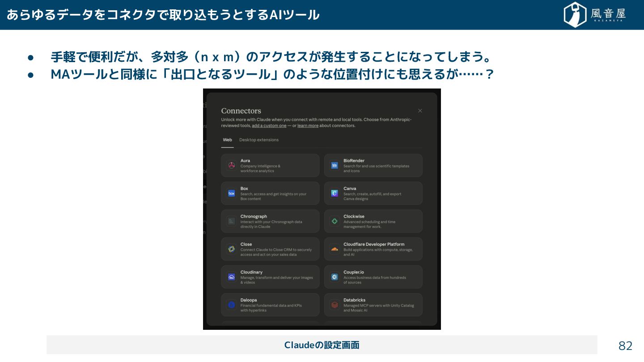Screen dimensions: 644x362
Task: Click the Box connector icon
Action: pyautogui.click(x=231, y=194)
